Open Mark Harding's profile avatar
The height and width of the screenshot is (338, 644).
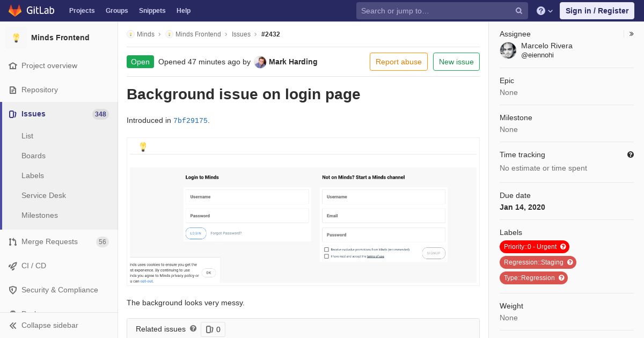coord(260,62)
